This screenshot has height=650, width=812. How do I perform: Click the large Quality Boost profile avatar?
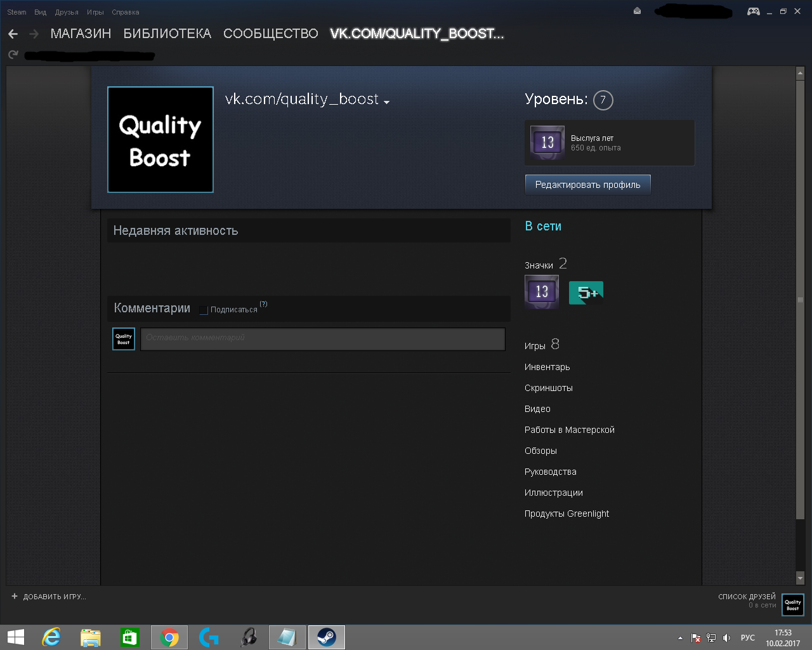click(x=160, y=140)
